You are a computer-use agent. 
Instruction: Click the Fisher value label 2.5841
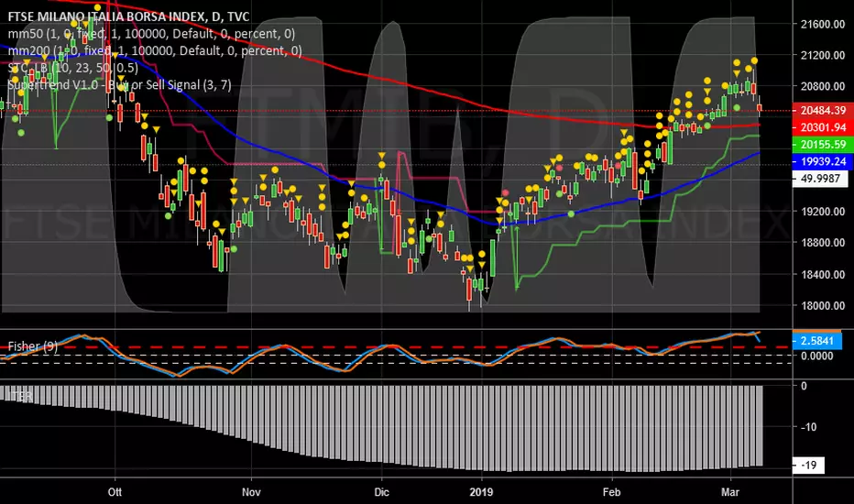817,341
